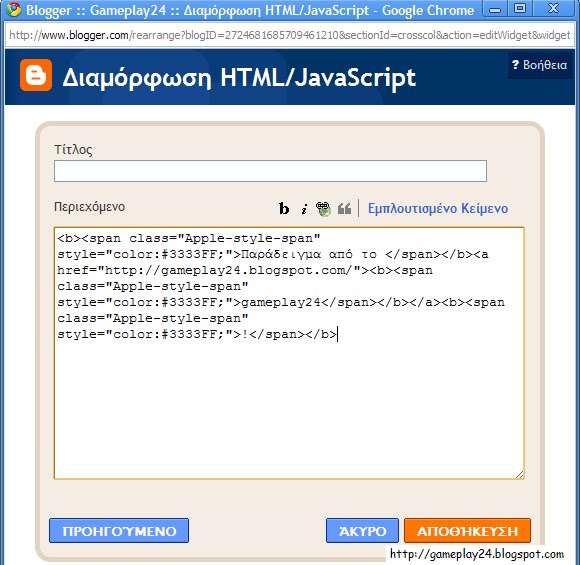Insert a link with the globe icon
580x565 pixels.
coord(323,209)
